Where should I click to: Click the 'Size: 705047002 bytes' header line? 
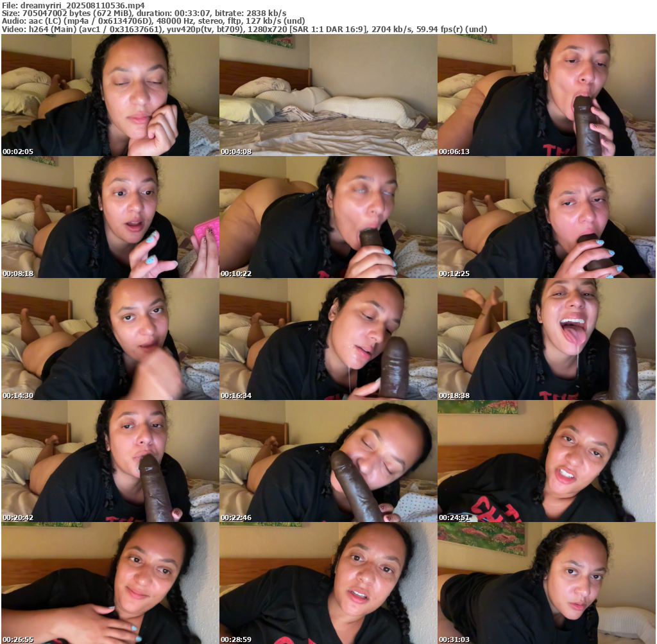coord(144,13)
